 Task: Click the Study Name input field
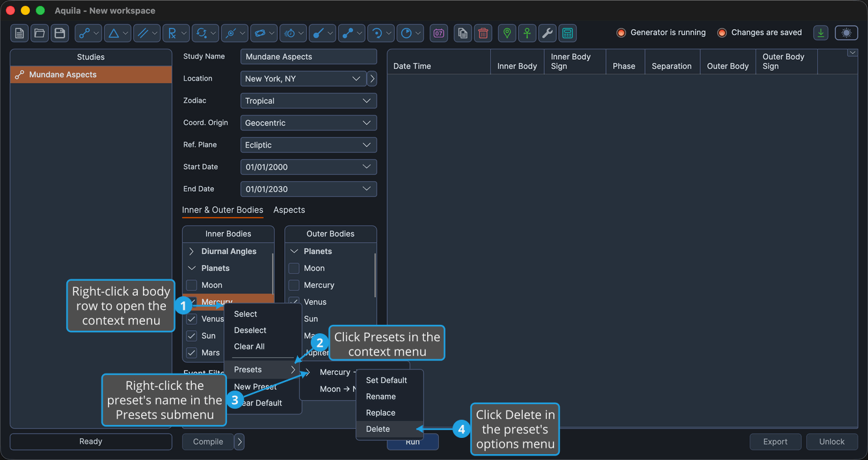point(308,57)
